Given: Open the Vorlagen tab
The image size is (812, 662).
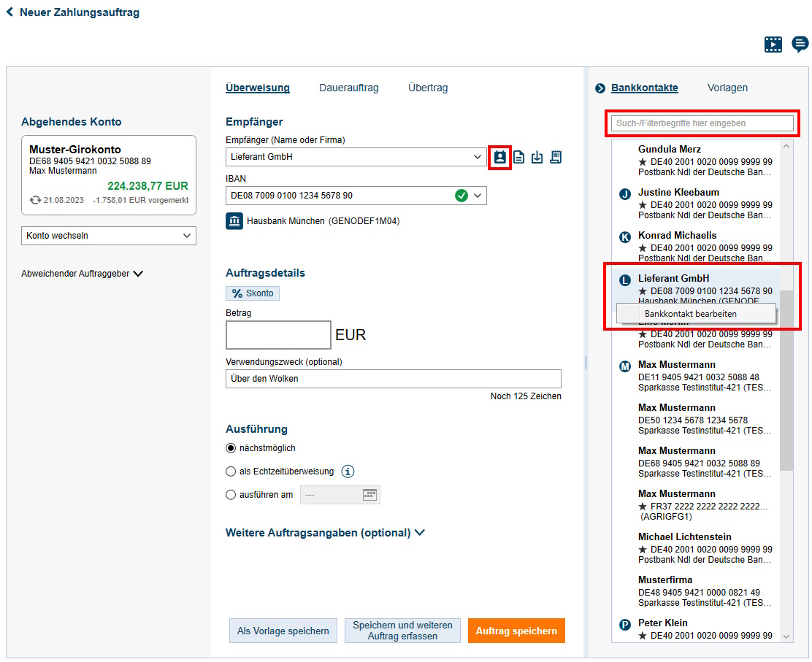Looking at the screenshot, I should (x=727, y=88).
